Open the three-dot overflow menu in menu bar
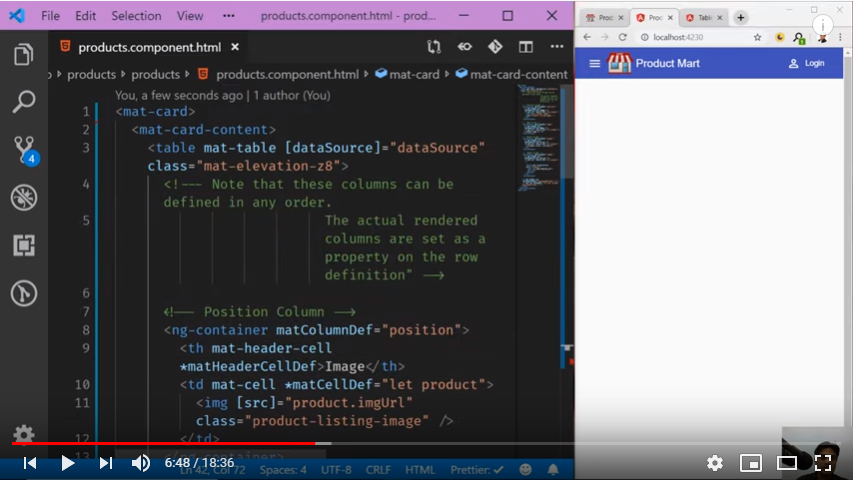 pos(230,16)
